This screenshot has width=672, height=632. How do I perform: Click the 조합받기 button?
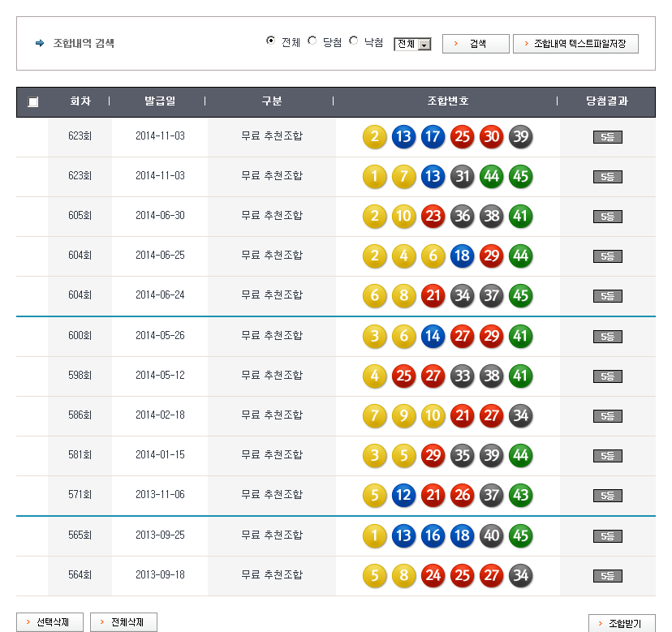pos(621,623)
